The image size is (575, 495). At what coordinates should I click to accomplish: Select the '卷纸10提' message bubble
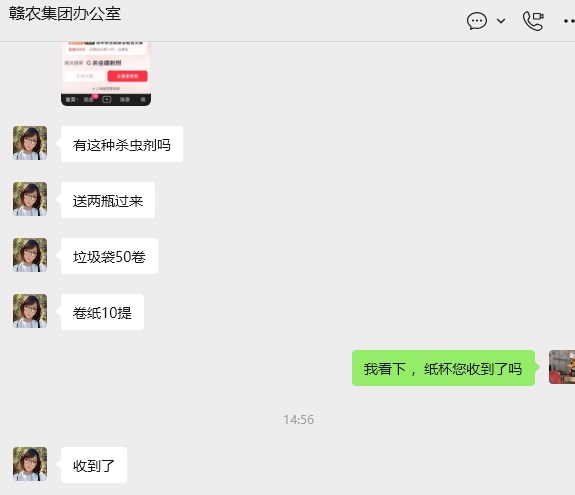[x=102, y=312]
